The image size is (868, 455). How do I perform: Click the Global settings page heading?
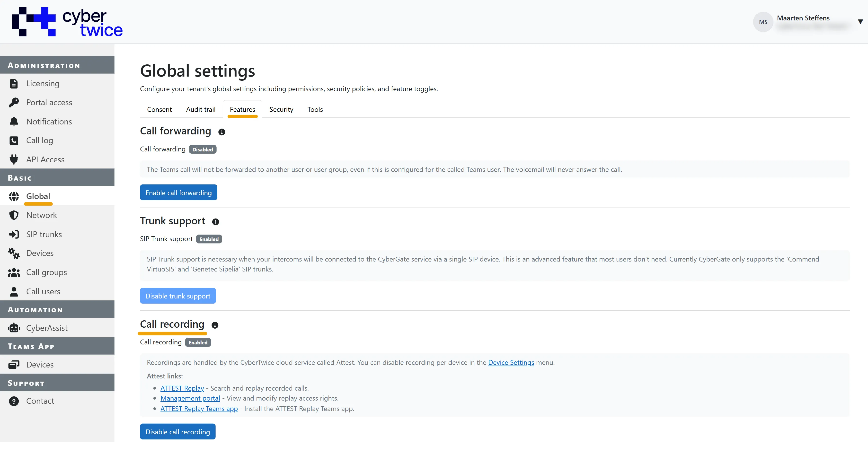point(197,71)
